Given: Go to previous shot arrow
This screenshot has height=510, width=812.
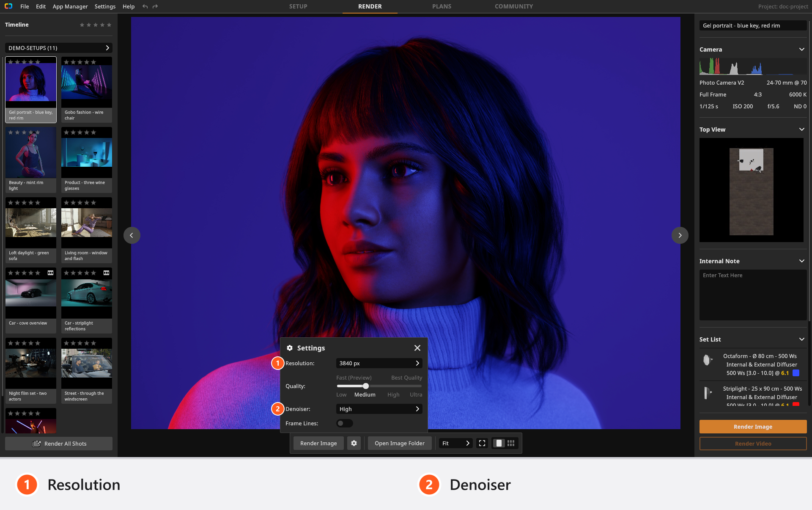Looking at the screenshot, I should 132,235.
